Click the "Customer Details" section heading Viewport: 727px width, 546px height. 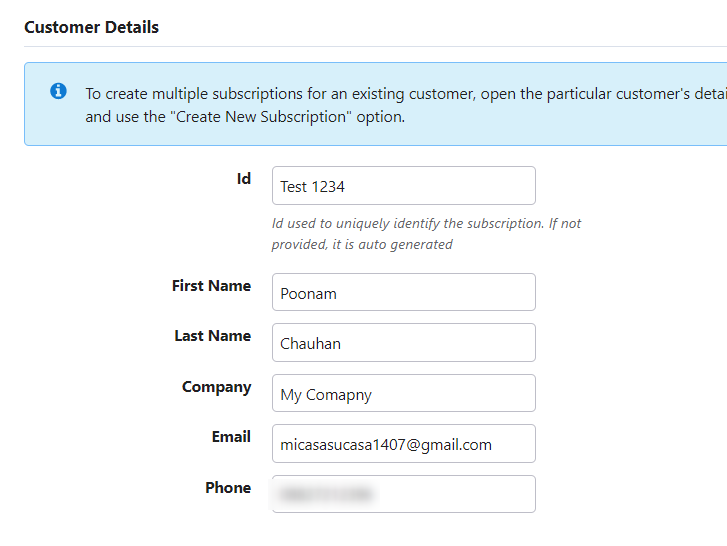91,28
